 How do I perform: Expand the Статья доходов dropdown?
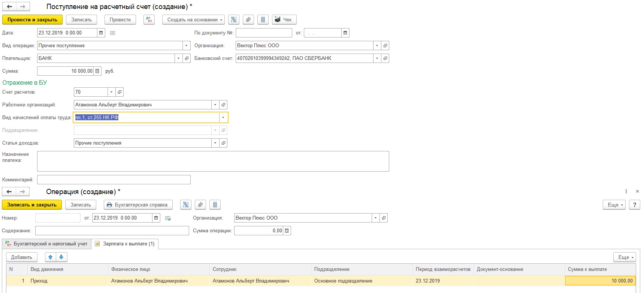click(x=215, y=143)
